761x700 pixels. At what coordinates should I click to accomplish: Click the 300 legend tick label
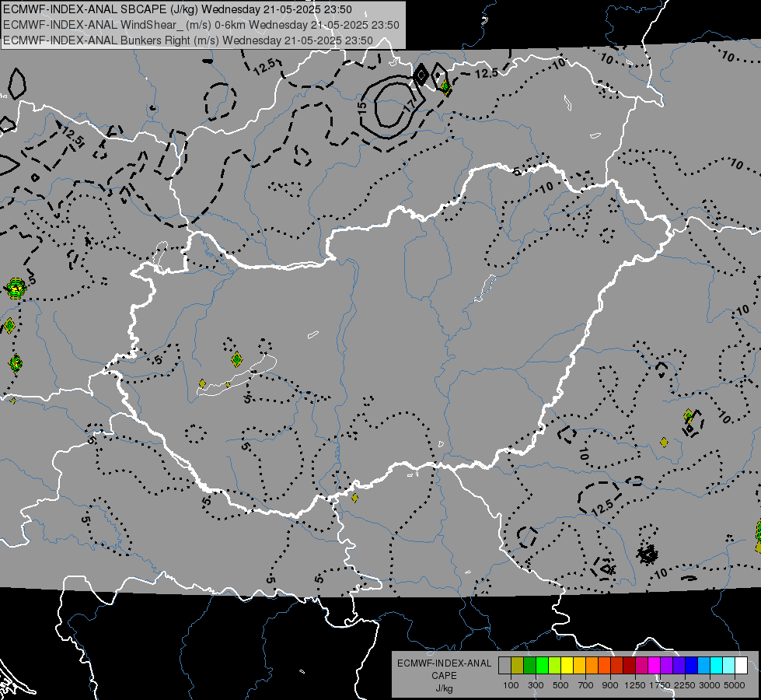point(536,685)
